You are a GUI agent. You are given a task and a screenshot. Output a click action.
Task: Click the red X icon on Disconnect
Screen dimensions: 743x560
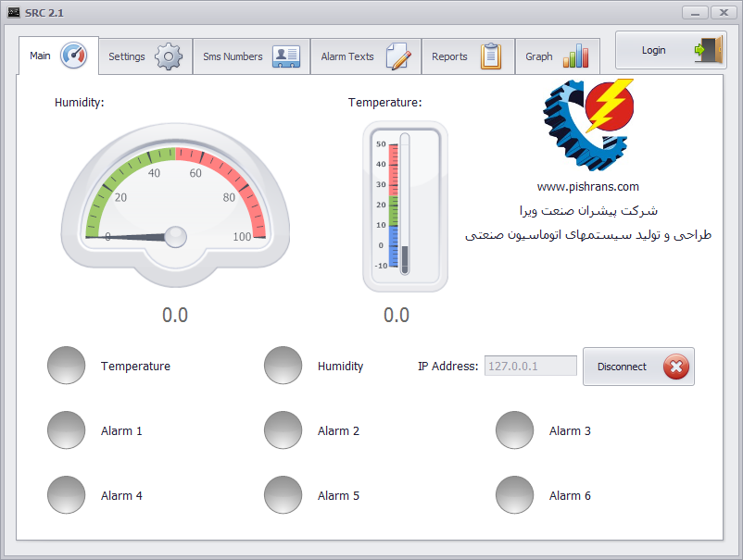[675, 367]
